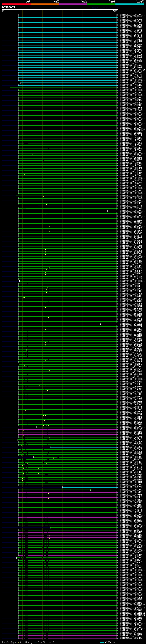Click the cyan ~100% legend color segment

130,4
